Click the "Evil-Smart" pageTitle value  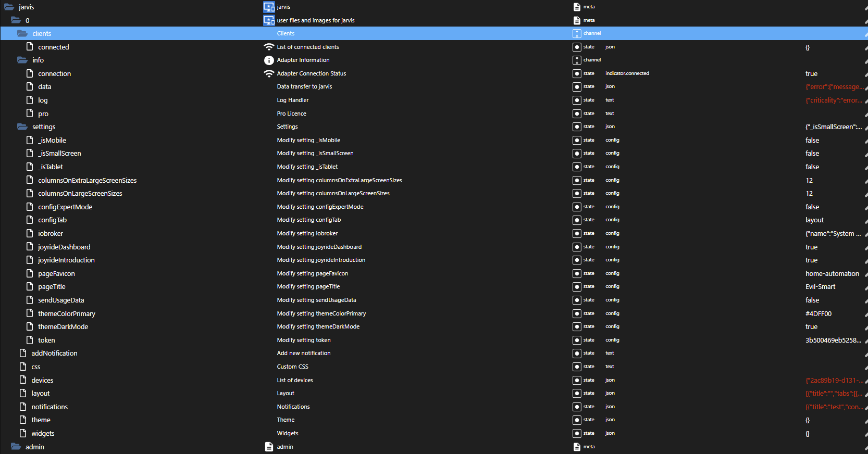[x=820, y=287]
